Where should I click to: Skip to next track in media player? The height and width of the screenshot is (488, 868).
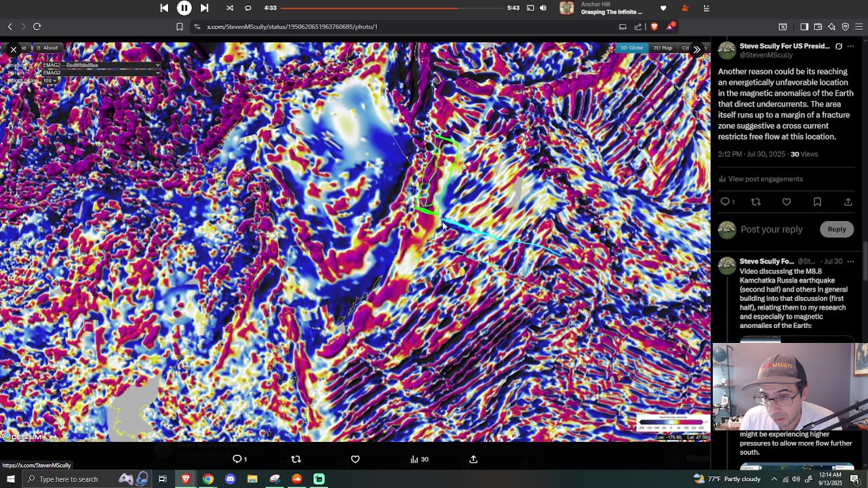204,8
